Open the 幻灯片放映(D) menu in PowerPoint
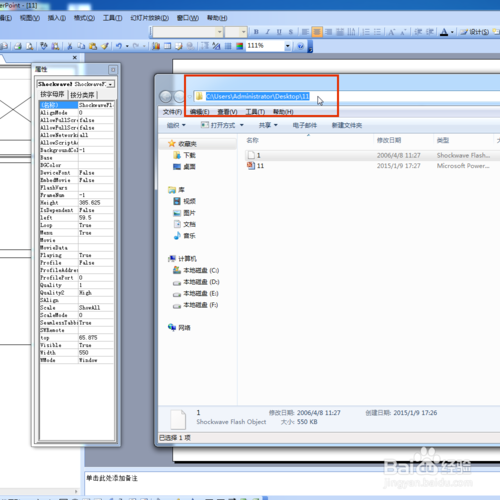This screenshot has width=500, height=500. click(150, 18)
